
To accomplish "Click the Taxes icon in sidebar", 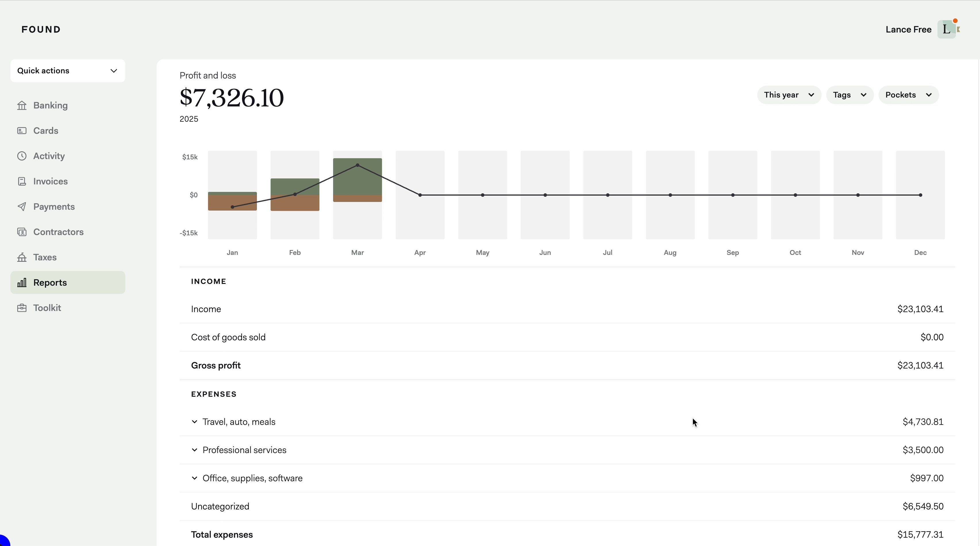I will (x=22, y=257).
